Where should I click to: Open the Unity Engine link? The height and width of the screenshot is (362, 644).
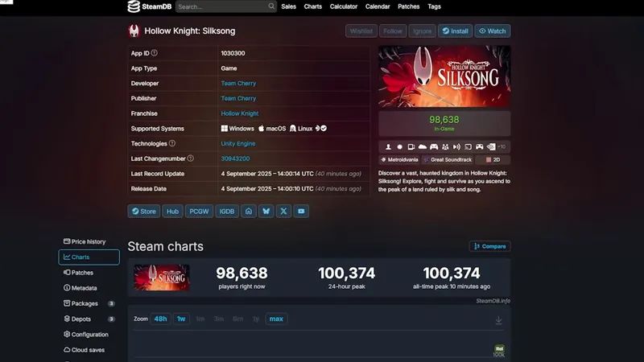coord(238,144)
